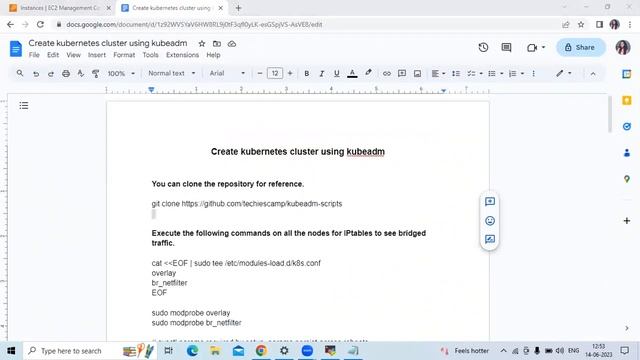This screenshot has width=640, height=360.
Task: Move the document to a folder
Action: (217, 44)
